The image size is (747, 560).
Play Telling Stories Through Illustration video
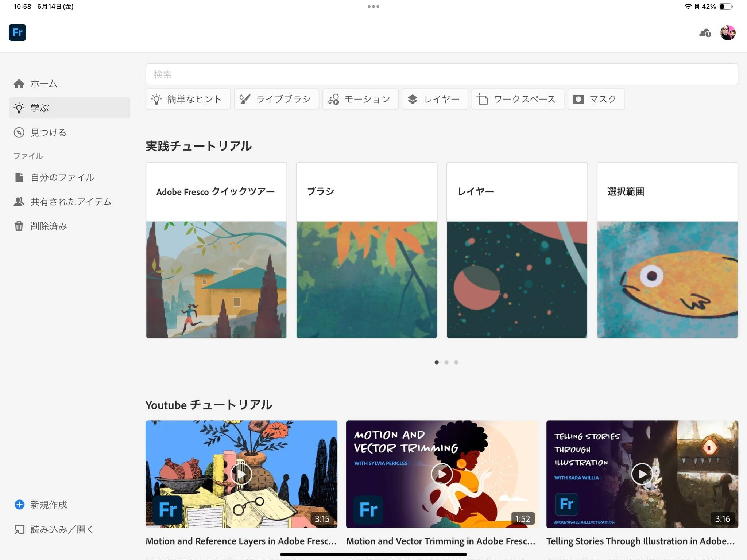pos(642,474)
